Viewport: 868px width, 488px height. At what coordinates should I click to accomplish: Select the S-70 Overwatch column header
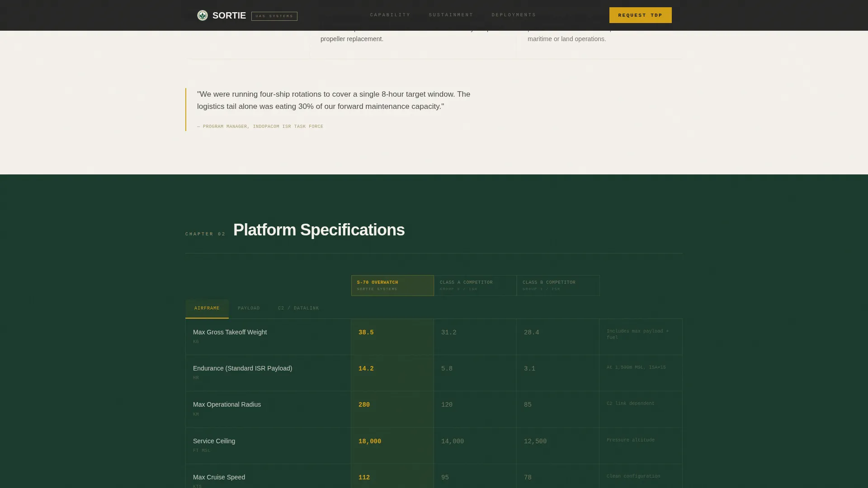coord(392,286)
